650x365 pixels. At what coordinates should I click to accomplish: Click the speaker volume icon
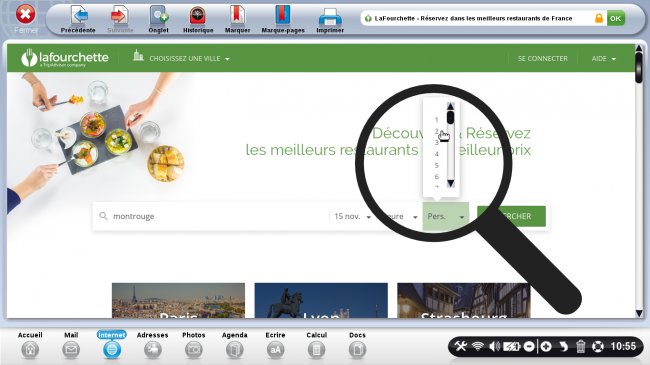point(494,346)
